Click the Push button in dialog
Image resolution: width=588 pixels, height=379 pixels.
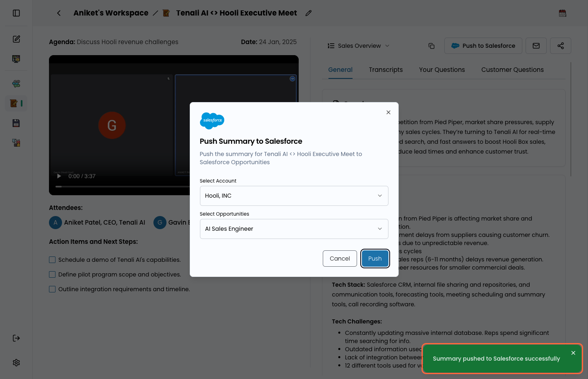pyautogui.click(x=375, y=259)
